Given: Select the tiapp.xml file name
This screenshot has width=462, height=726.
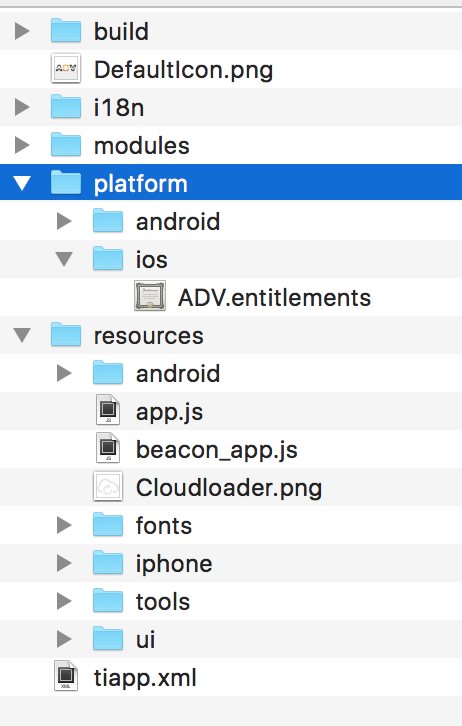Looking at the screenshot, I should coord(145,678).
